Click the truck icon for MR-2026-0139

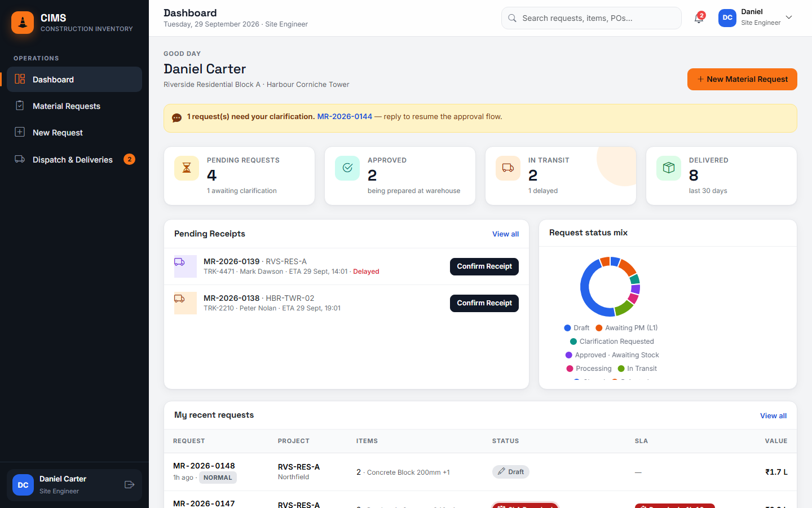coord(179,262)
